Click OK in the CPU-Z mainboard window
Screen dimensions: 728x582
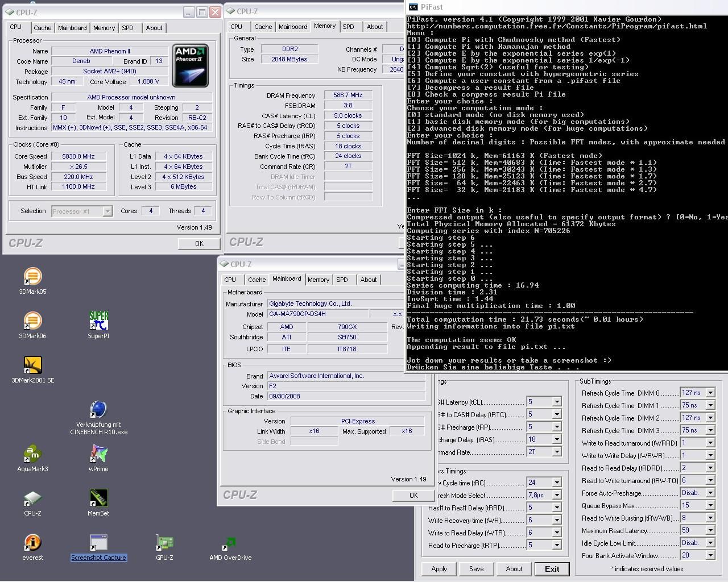pos(413,495)
